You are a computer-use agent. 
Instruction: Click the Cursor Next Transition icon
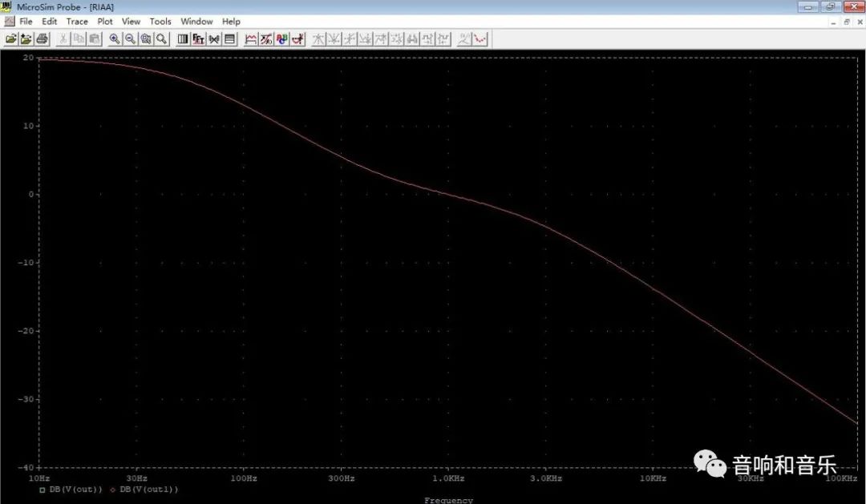click(428, 38)
